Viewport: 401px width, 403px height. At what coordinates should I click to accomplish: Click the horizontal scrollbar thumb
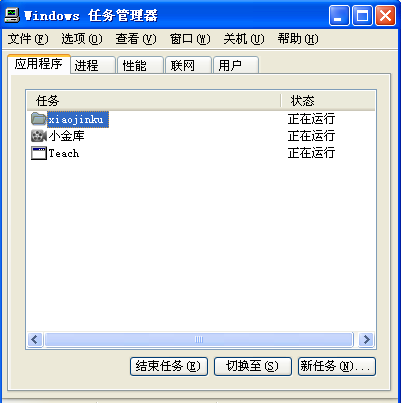point(199,340)
